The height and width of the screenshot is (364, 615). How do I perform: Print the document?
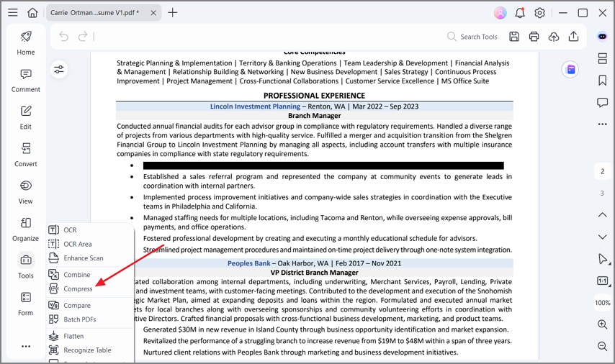pyautogui.click(x=534, y=37)
